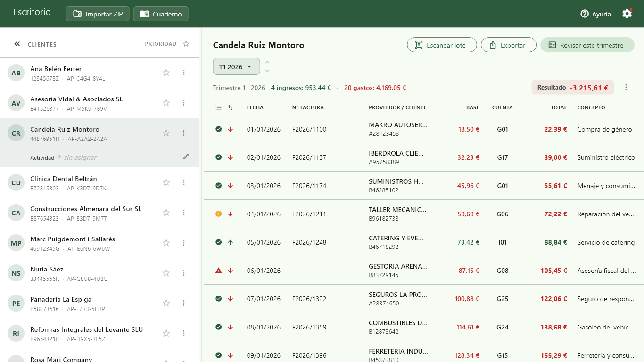Click the '4 ingresos: 953,44 €' summary
644x362 pixels.
[x=301, y=88]
